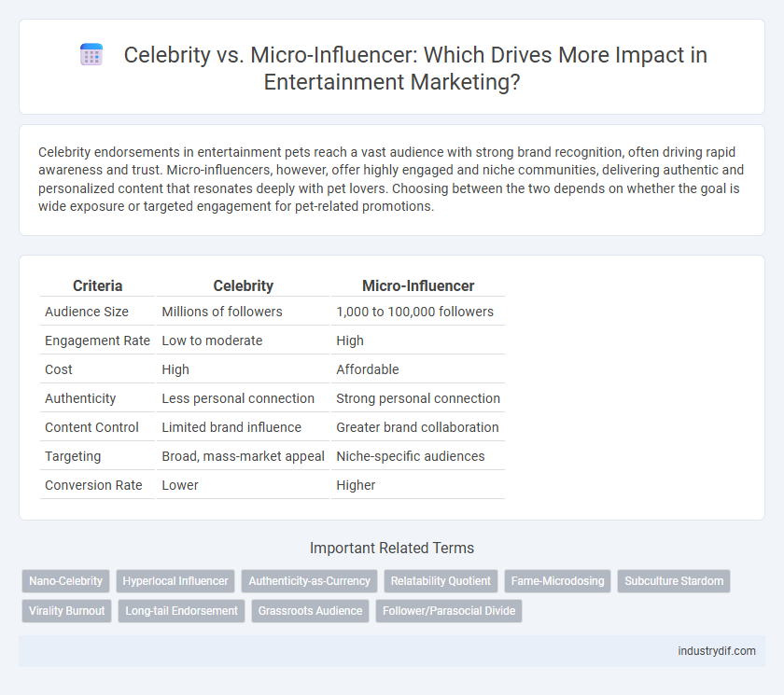
Task: Select the Subculture Stardom tag
Action: (674, 581)
